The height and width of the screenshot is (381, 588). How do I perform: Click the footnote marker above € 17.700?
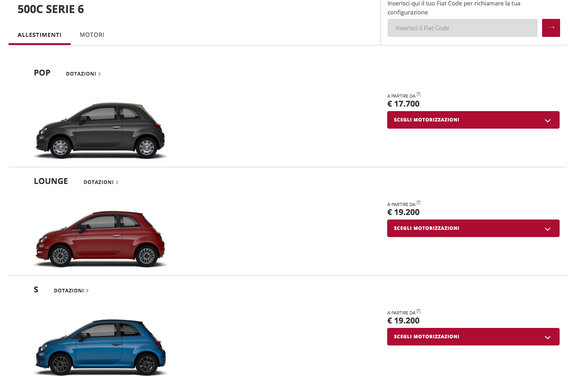(418, 94)
